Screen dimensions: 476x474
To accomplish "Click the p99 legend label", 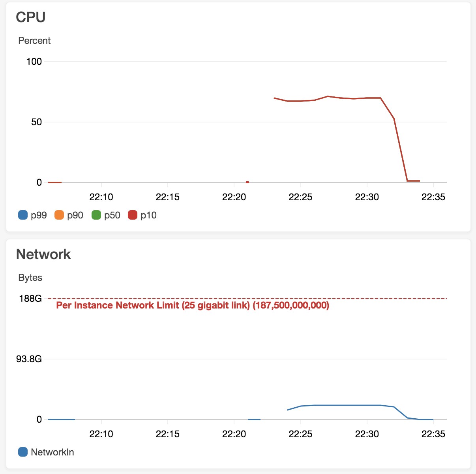I will click(x=39, y=215).
